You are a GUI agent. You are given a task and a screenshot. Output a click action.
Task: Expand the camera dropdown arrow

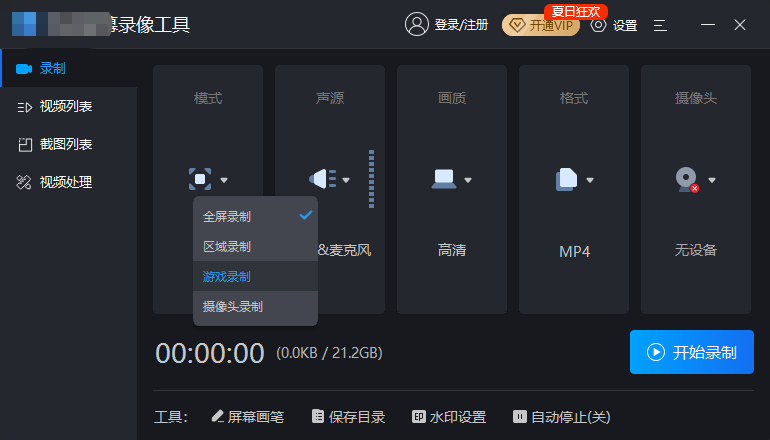point(712,180)
